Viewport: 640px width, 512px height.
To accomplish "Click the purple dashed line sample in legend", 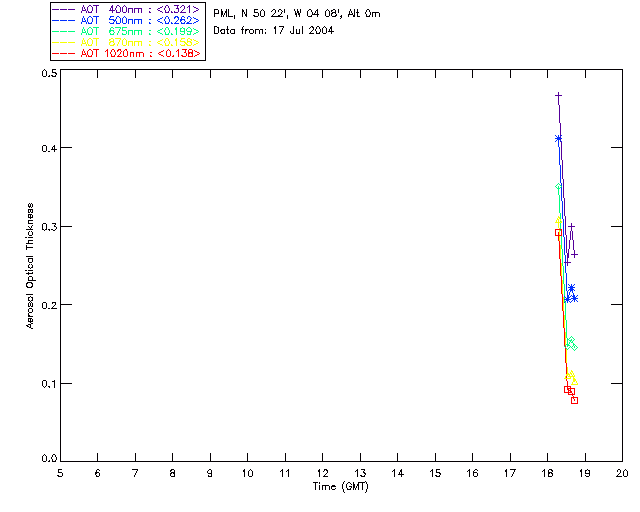I will (x=63, y=9).
